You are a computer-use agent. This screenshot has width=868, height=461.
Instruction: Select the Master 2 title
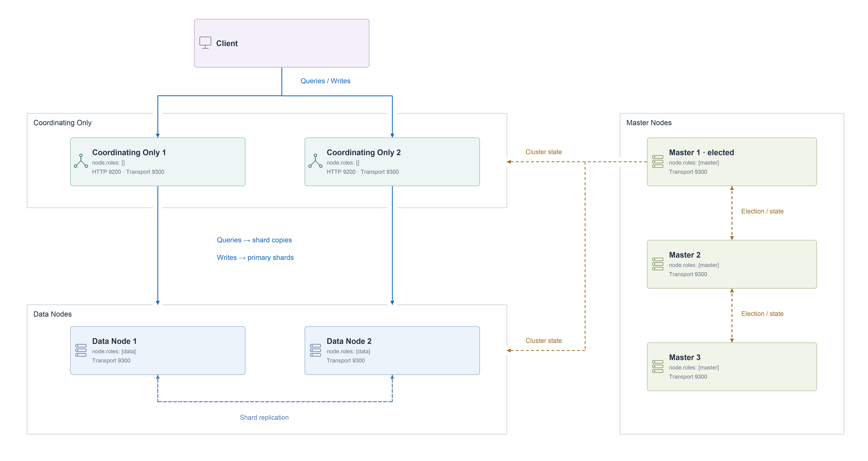click(685, 255)
